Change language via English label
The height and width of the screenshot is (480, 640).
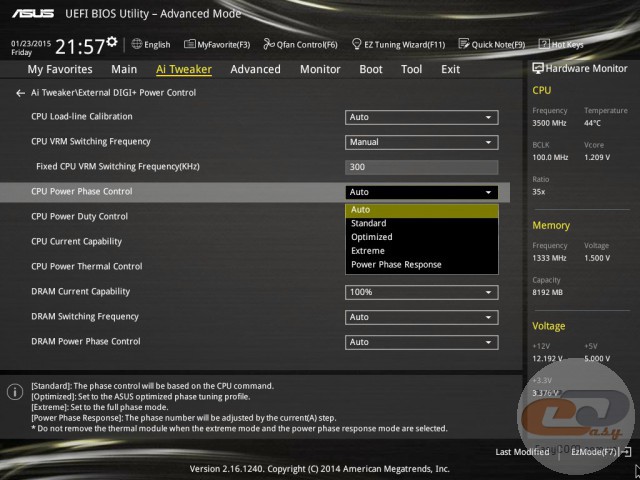[157, 44]
